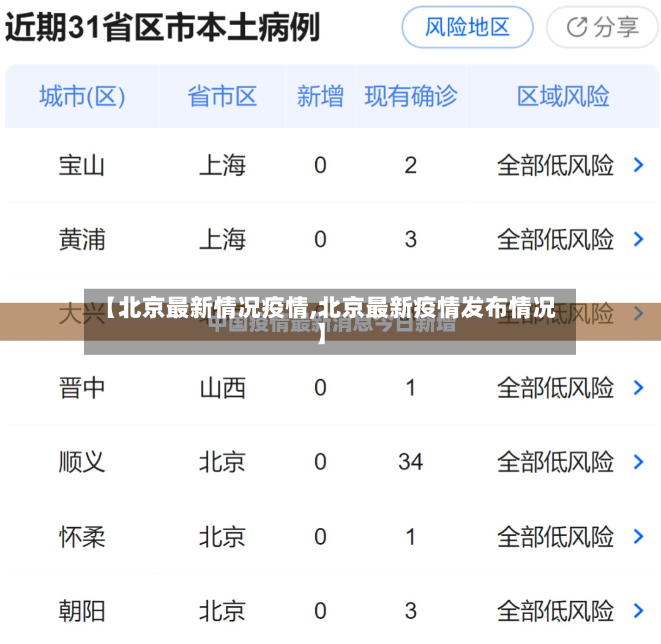Click 全部低风险 in the 朝阳 row
The width and height of the screenshot is (661, 644).
click(x=555, y=611)
